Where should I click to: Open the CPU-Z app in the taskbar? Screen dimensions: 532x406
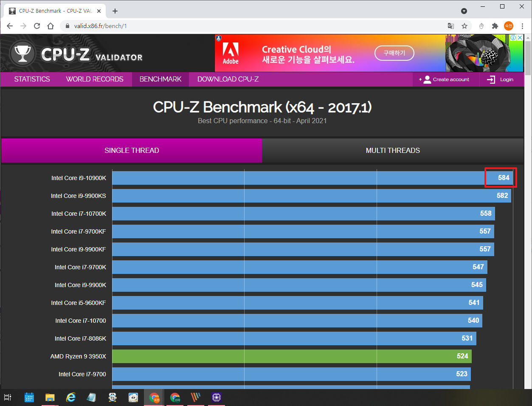(x=217, y=398)
